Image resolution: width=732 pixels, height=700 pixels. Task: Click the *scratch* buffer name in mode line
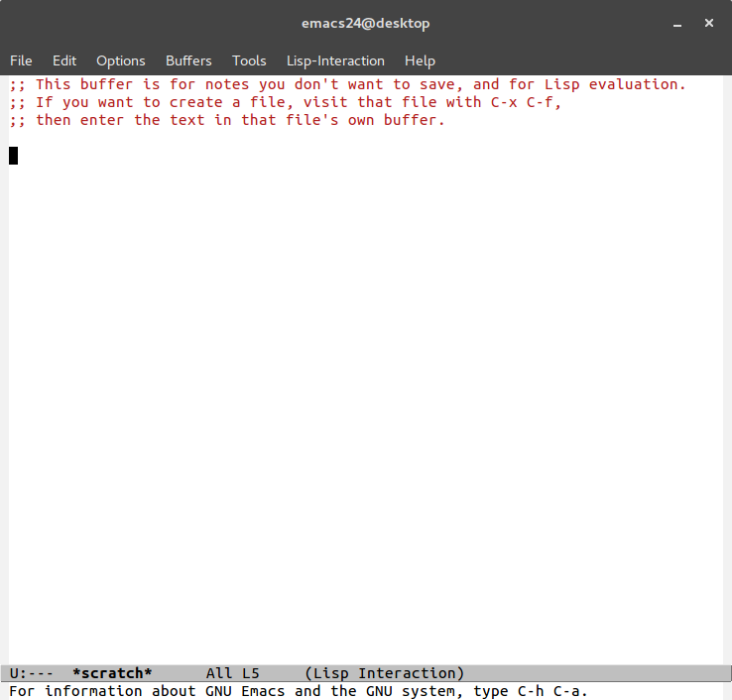pyautogui.click(x=112, y=673)
